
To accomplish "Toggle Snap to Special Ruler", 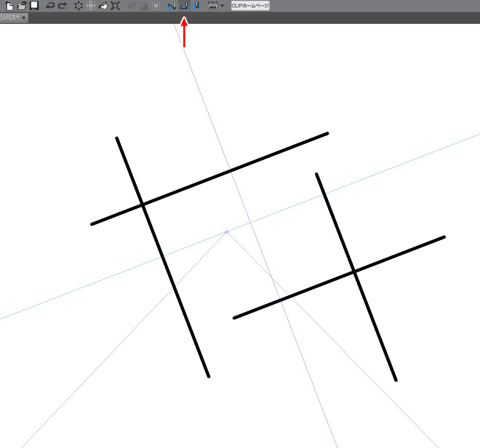I will 184,6.
